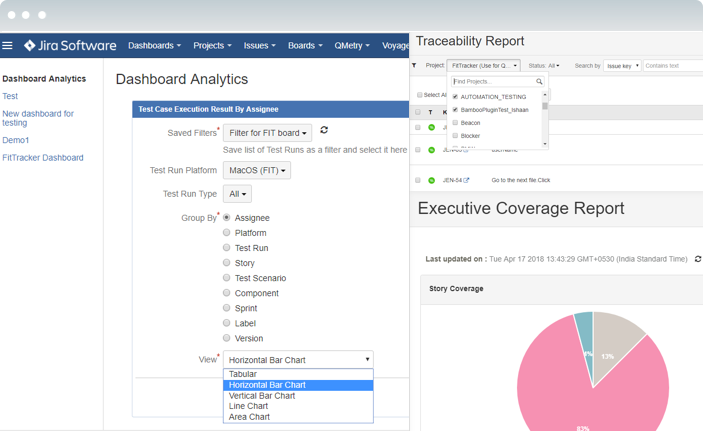Click green story icon in first table row
The height and width of the screenshot is (431, 703).
point(431,127)
